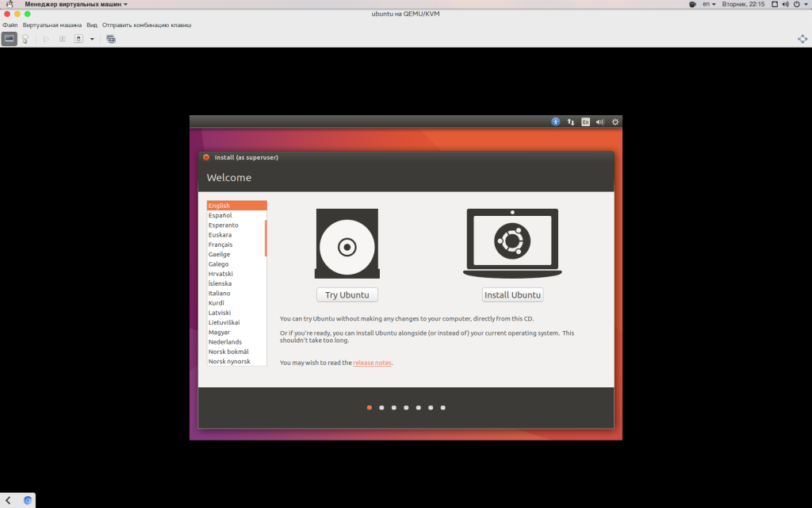Open Менеджер виртуальных машин app menu
The height and width of the screenshot is (508, 812).
tap(75, 4)
